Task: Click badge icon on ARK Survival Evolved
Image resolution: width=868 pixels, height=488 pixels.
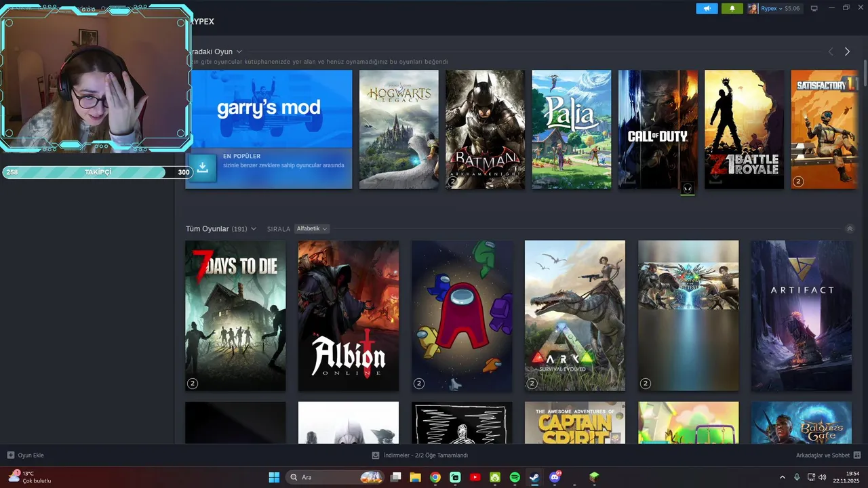Action: (532, 384)
